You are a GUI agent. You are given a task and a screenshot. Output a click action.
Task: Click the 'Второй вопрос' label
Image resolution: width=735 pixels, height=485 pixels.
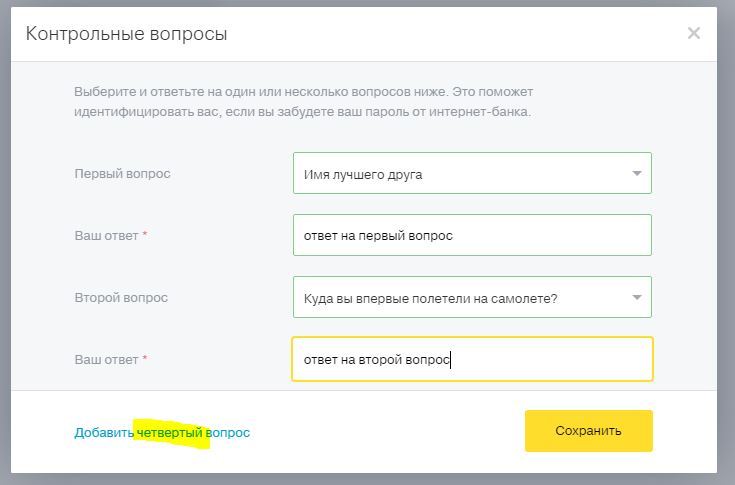click(x=121, y=298)
